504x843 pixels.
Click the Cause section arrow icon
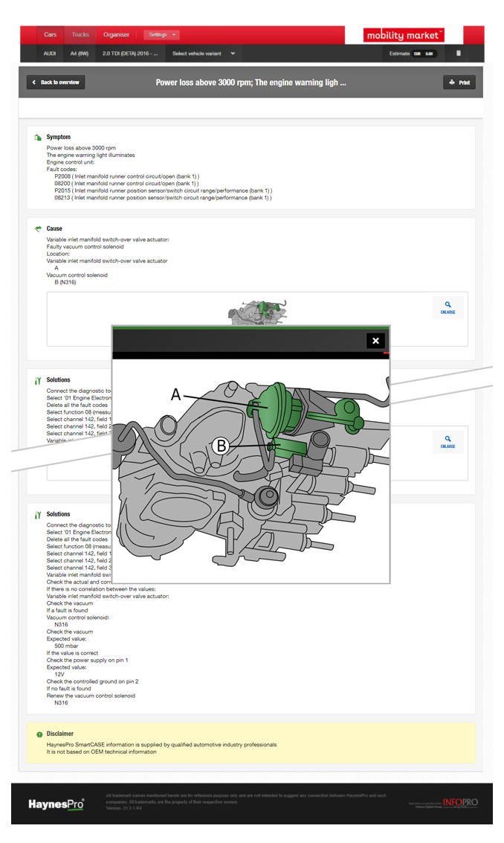(x=38, y=229)
